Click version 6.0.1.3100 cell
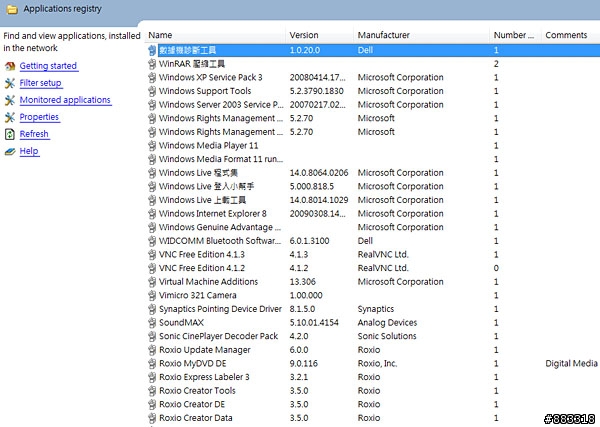600x427 pixels. pyautogui.click(x=309, y=241)
